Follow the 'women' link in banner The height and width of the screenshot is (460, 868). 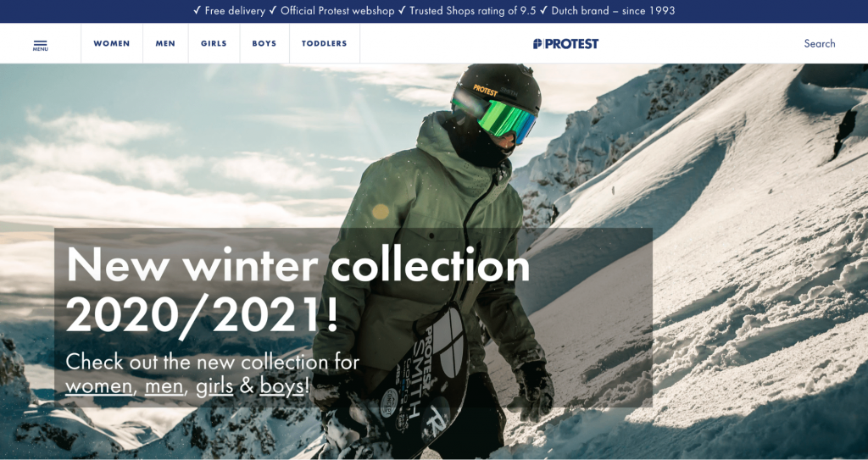(x=98, y=385)
